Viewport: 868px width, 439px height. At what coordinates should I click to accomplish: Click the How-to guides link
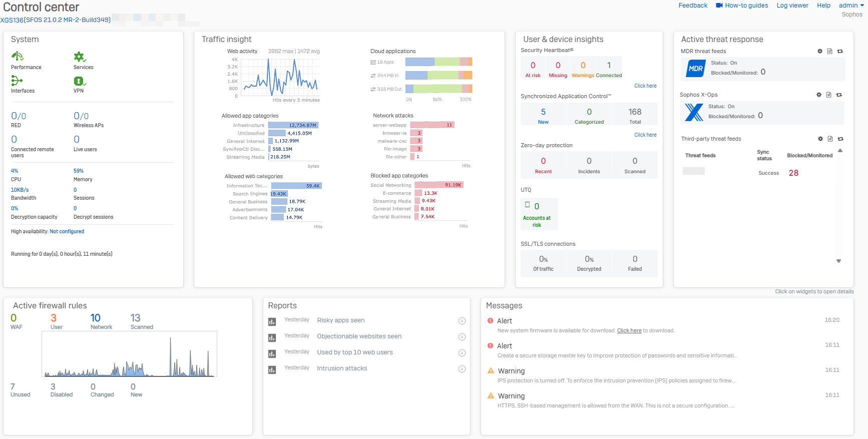[742, 6]
